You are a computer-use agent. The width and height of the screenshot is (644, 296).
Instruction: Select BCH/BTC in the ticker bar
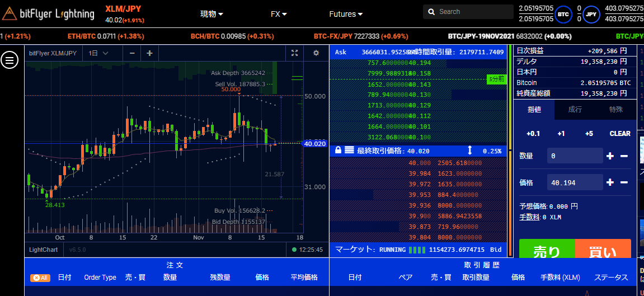(x=232, y=36)
